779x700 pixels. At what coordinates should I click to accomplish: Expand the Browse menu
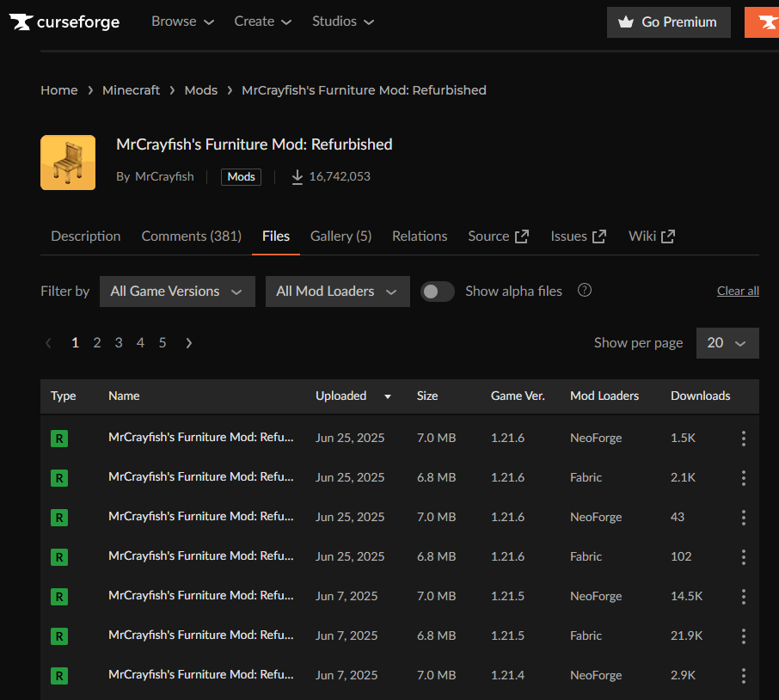click(182, 21)
